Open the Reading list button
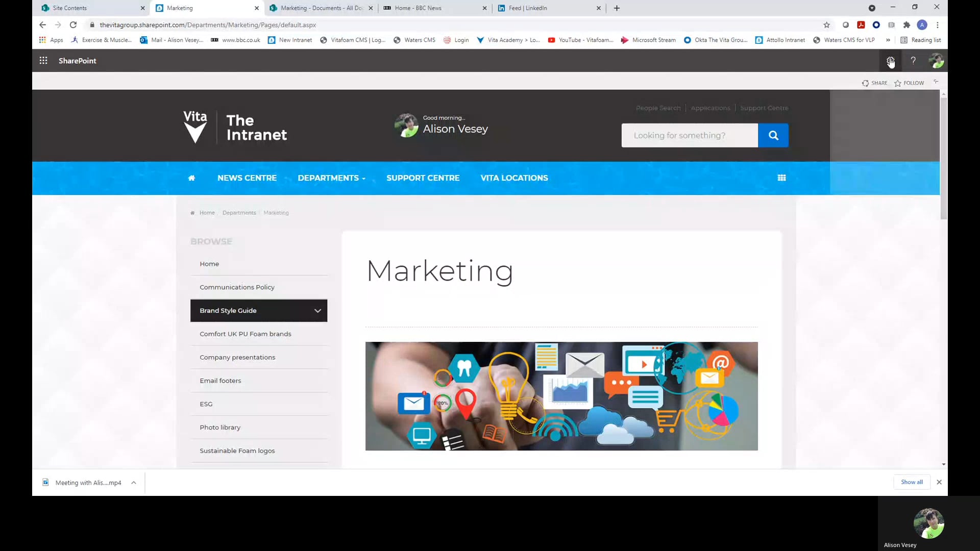The width and height of the screenshot is (980, 551). tap(921, 40)
